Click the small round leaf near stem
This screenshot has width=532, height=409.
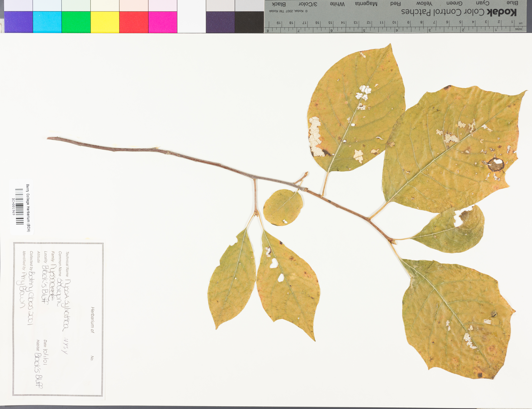point(283,207)
